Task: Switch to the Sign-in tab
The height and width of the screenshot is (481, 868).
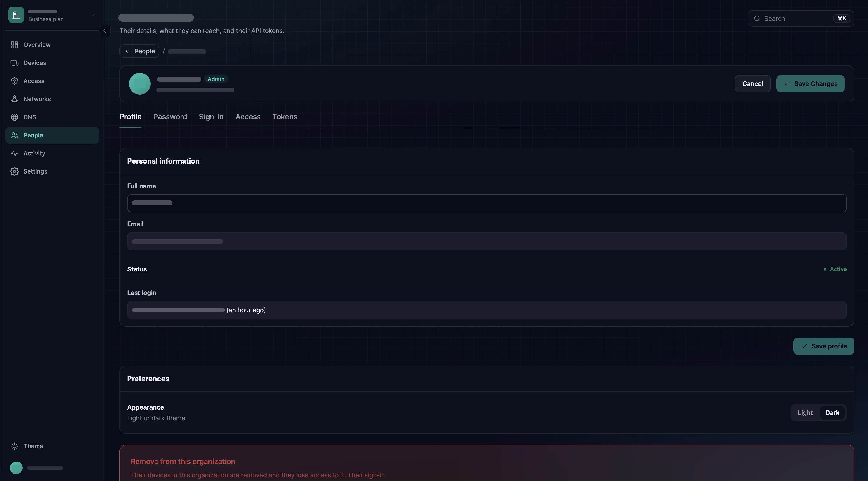Action: point(211,117)
